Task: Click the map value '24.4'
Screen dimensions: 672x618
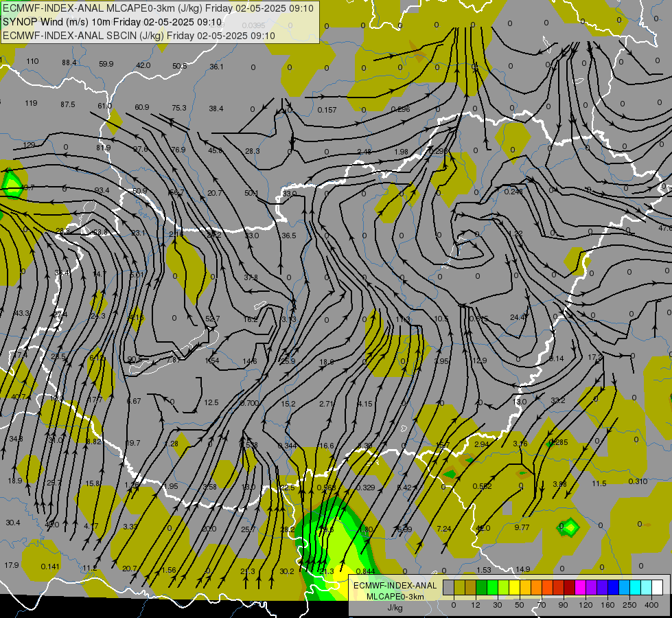Action: click(518, 317)
